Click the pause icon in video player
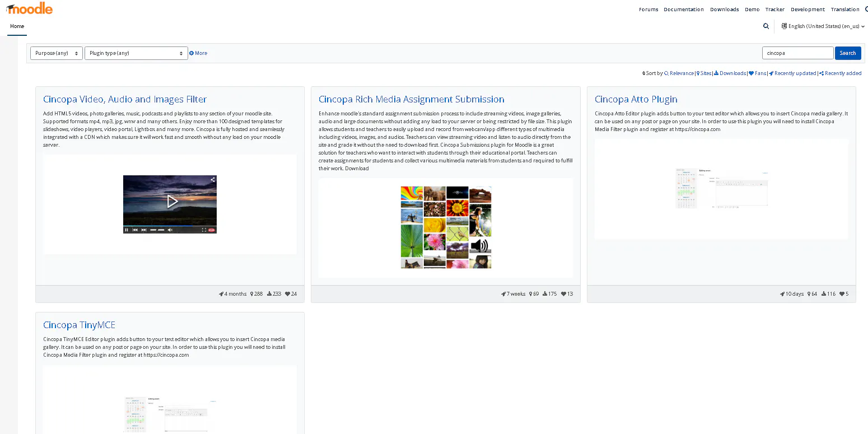The image size is (868, 434). pyautogui.click(x=127, y=230)
